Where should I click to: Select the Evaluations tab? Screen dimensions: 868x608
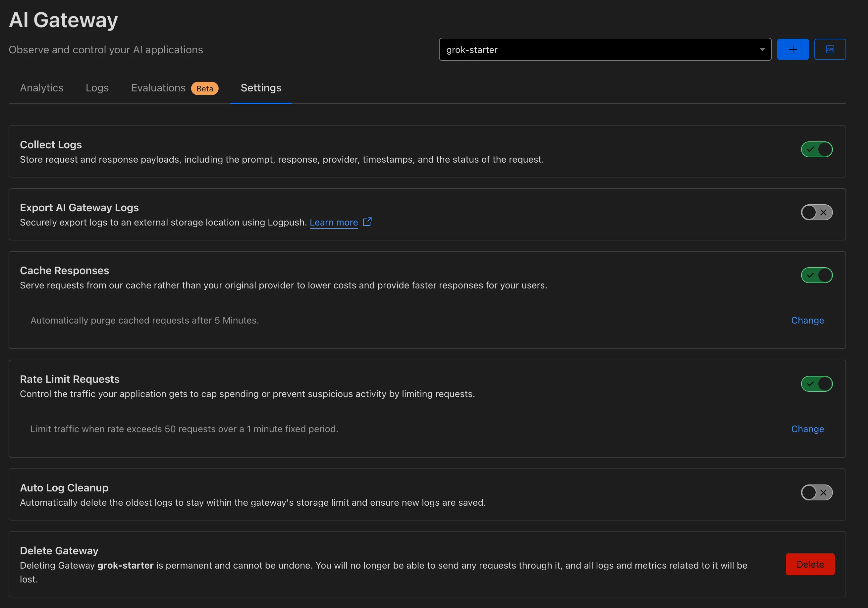(x=158, y=88)
